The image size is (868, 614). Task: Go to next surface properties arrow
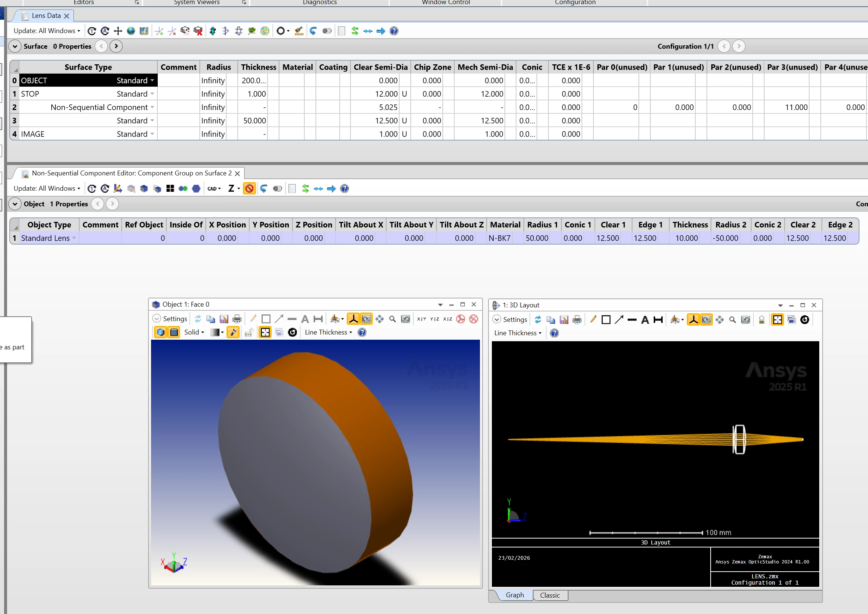click(x=116, y=46)
